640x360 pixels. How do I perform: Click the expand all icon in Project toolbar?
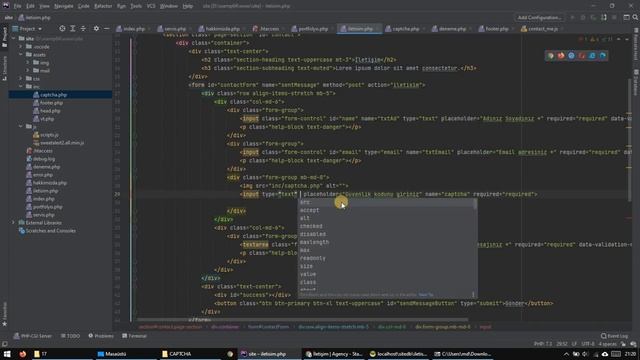73,29
